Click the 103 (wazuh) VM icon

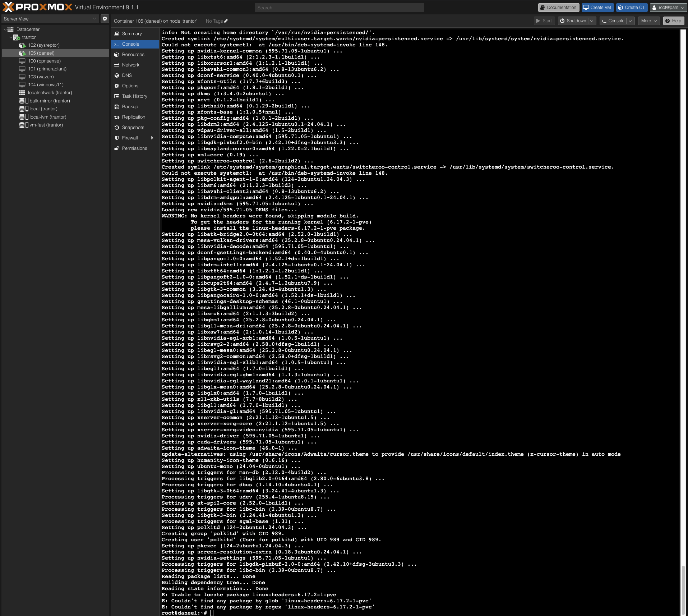pyautogui.click(x=22, y=77)
